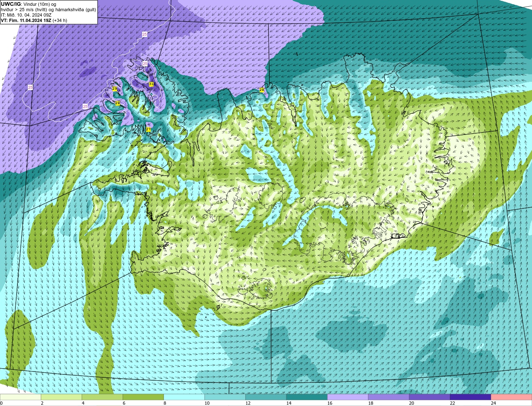
Task: Click the scale tick label 10
Action: click(x=207, y=403)
